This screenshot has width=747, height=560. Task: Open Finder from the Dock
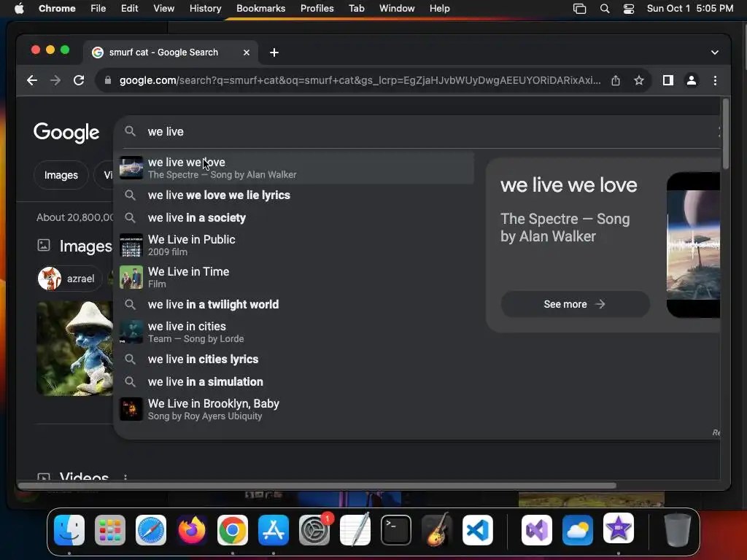pos(69,529)
